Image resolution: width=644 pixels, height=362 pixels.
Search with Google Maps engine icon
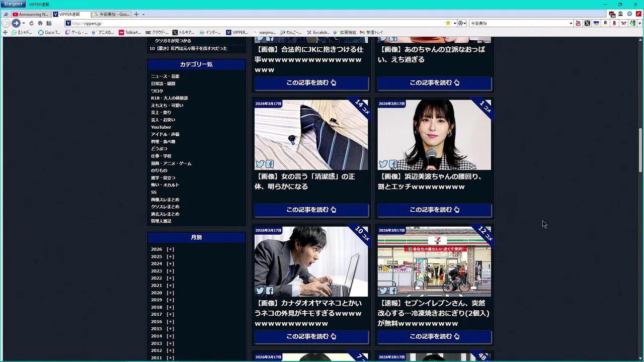[x=632, y=23]
